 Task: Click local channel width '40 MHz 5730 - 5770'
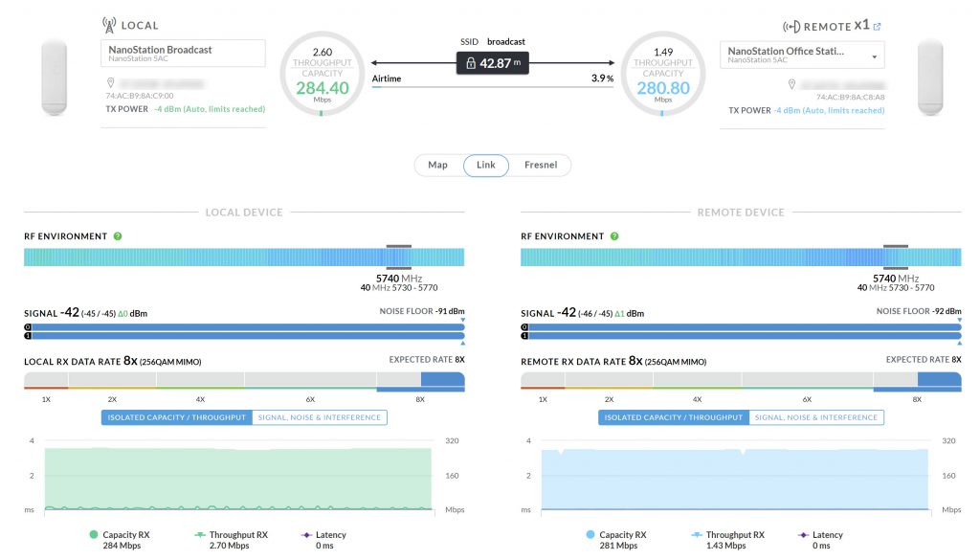tap(399, 288)
